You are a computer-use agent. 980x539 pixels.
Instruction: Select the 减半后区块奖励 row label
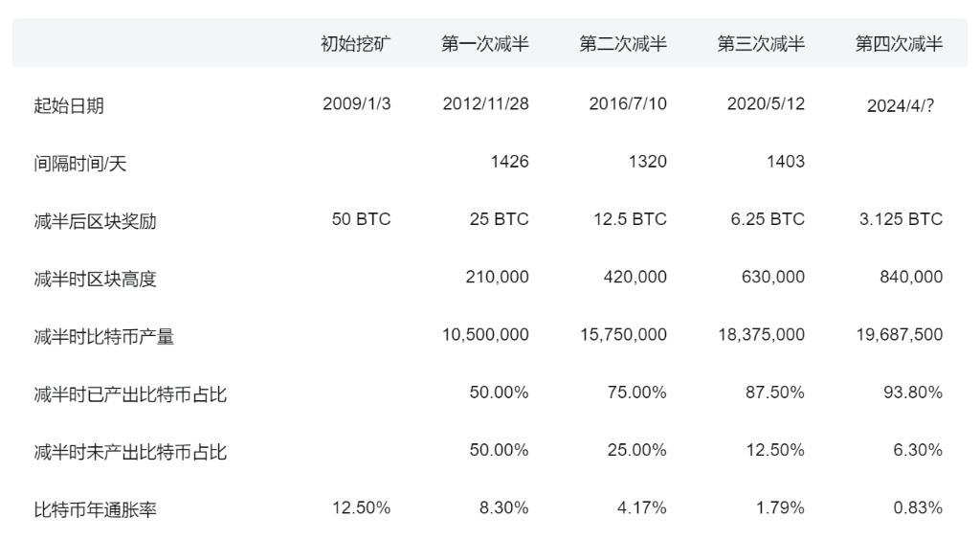tap(95, 221)
